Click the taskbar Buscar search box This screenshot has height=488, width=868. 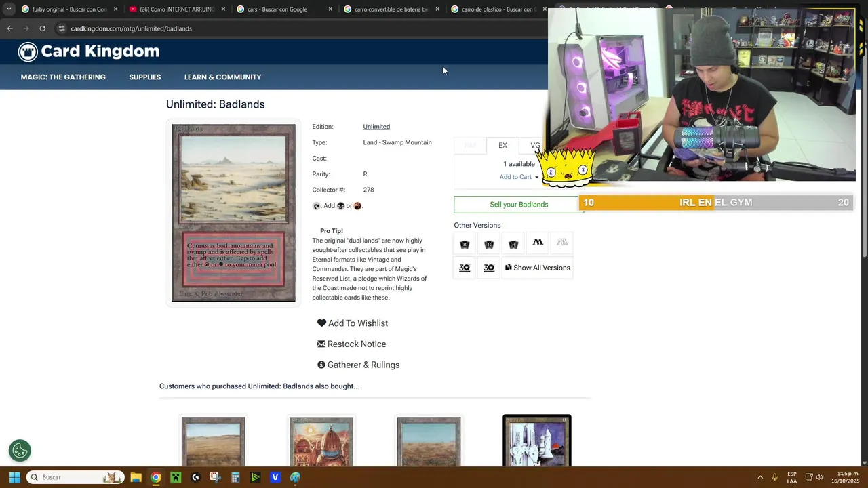coord(76,477)
